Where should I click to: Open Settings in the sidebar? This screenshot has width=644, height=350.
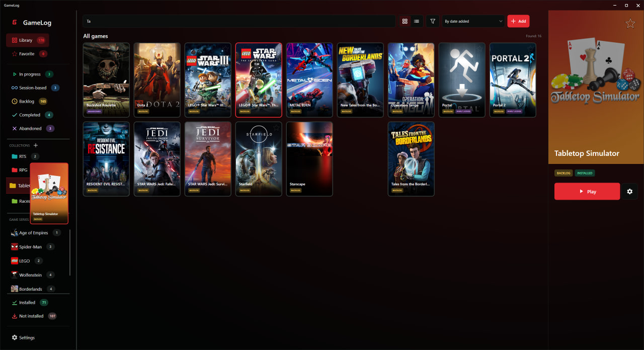[x=23, y=337]
